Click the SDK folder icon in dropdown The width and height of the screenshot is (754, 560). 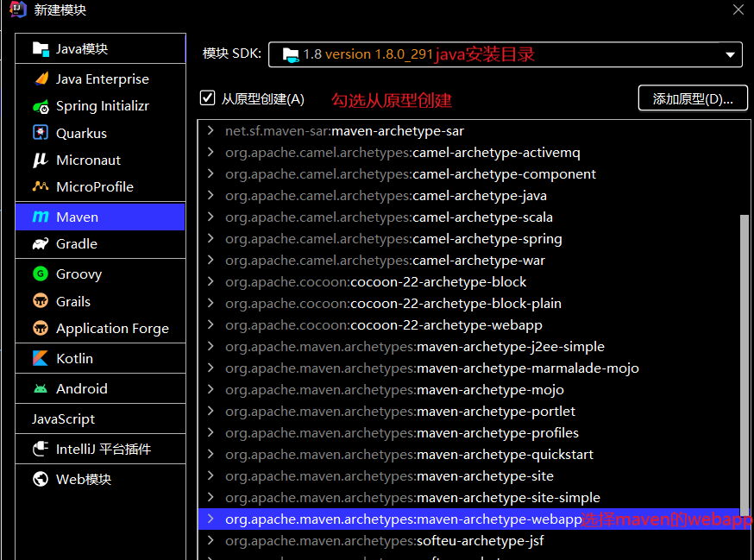click(x=291, y=55)
